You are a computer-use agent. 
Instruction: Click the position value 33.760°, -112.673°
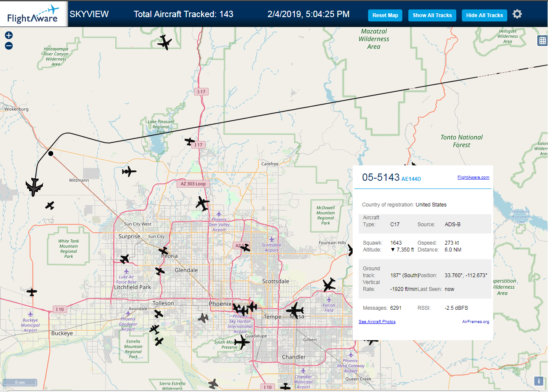[x=466, y=275]
